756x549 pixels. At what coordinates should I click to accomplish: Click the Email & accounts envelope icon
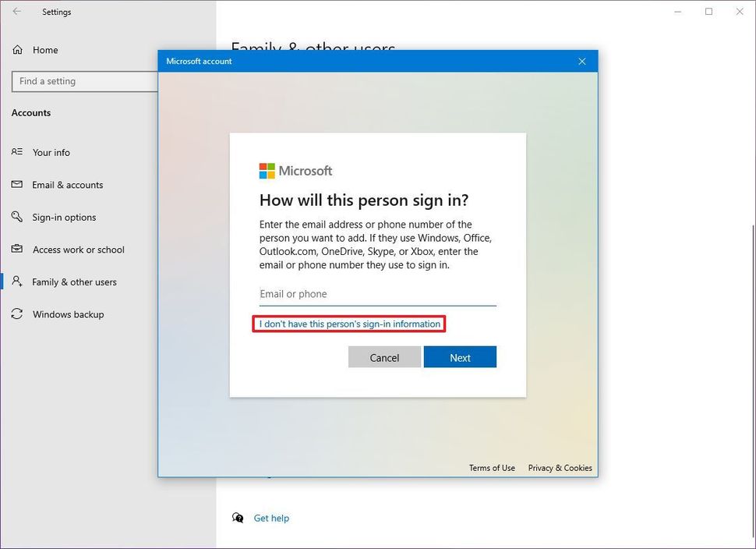(17, 185)
